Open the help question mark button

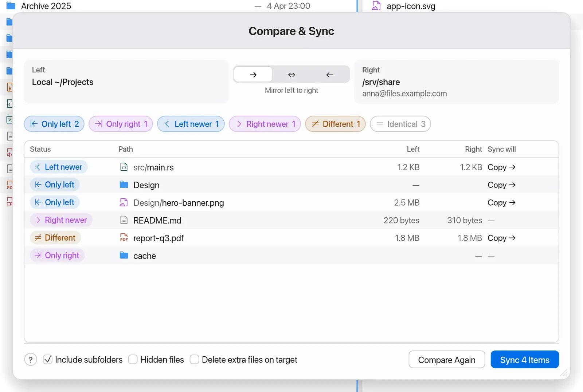click(x=31, y=360)
